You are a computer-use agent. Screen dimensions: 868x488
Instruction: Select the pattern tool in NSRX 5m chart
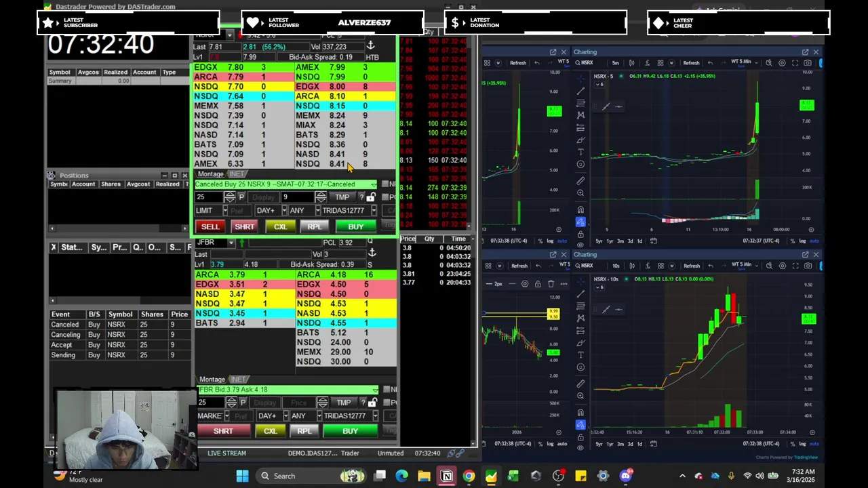click(580, 115)
